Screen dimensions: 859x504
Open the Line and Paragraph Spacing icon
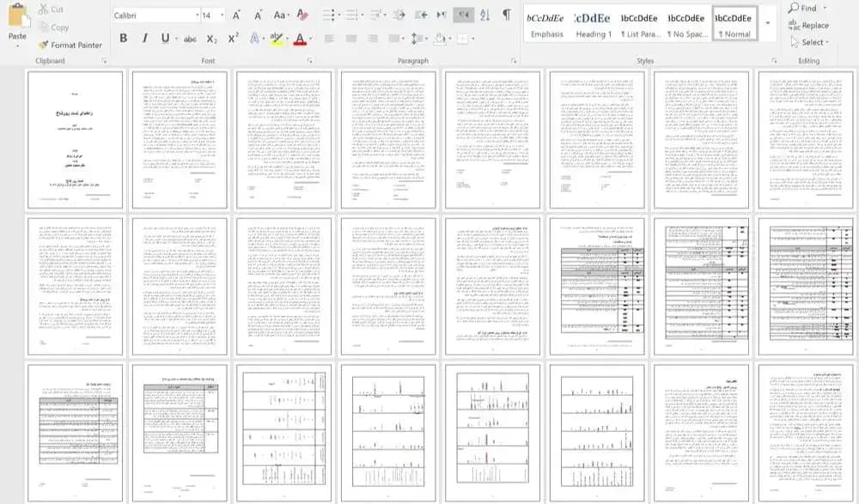pyautogui.click(x=417, y=39)
